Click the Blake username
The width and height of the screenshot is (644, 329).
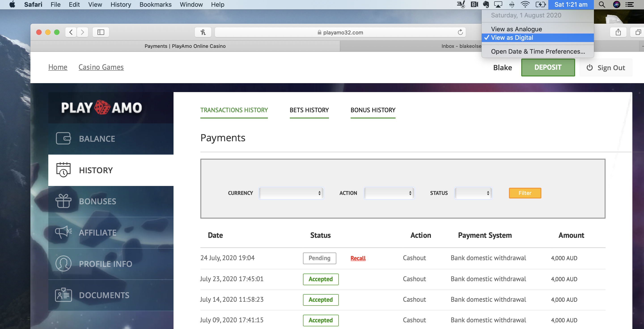[x=502, y=67]
